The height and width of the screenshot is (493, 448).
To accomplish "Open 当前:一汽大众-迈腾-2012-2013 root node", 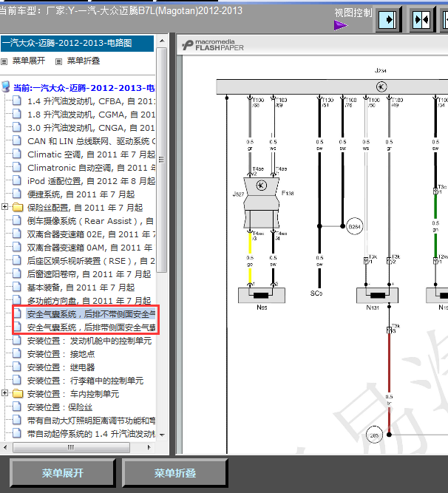I will [x=84, y=88].
